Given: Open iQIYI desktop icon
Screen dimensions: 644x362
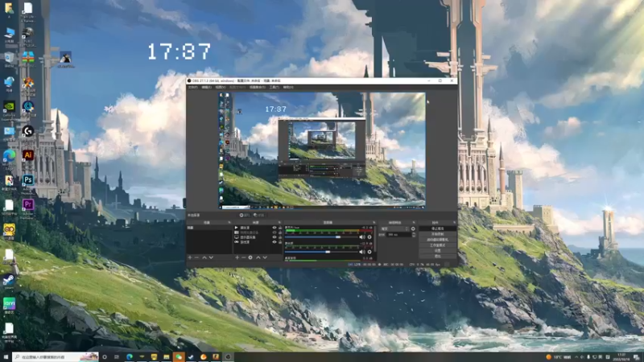Looking at the screenshot, I should click(x=9, y=304).
